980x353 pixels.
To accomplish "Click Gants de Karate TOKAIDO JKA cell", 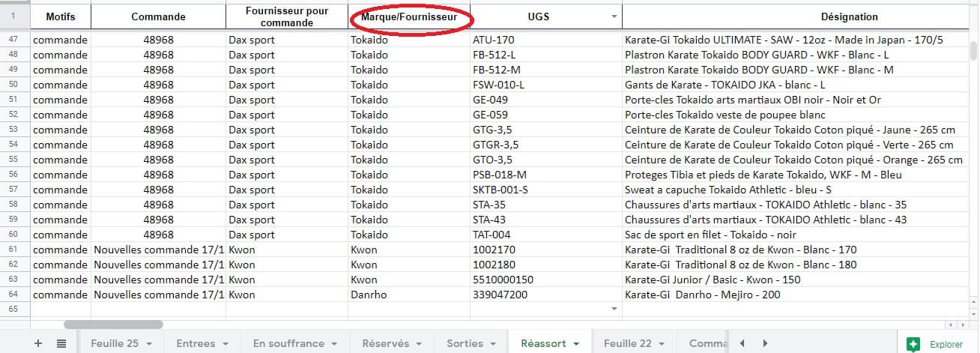I will (x=795, y=85).
